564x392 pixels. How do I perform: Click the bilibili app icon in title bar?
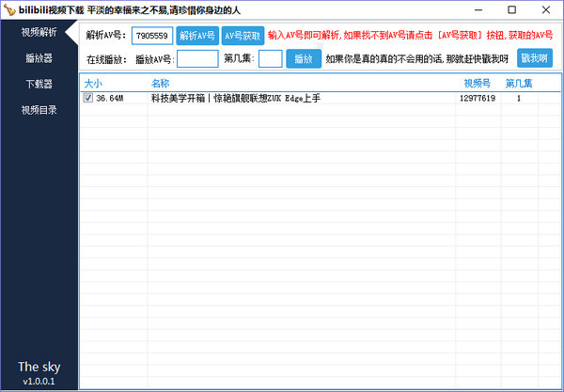pyautogui.click(x=9, y=9)
